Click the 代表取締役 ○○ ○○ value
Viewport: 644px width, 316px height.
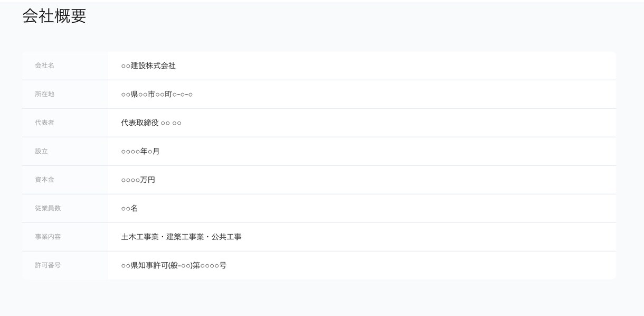pyautogui.click(x=151, y=123)
